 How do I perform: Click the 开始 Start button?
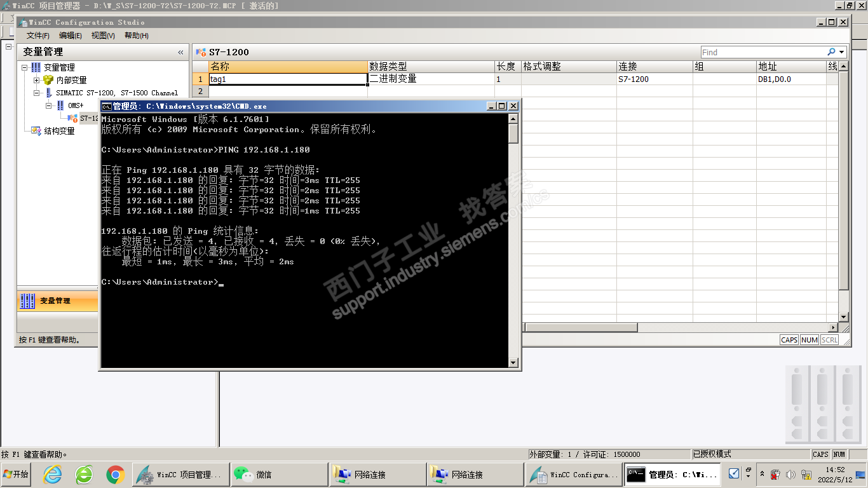(x=17, y=474)
